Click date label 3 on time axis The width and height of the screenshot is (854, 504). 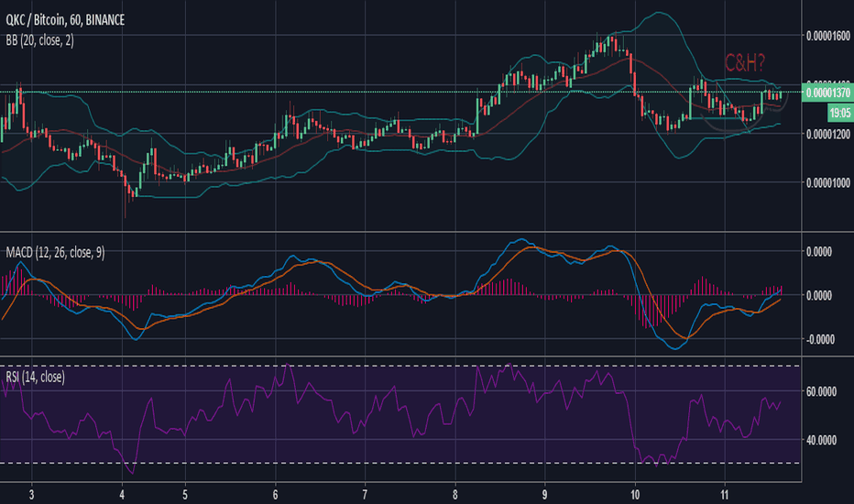[x=31, y=495]
